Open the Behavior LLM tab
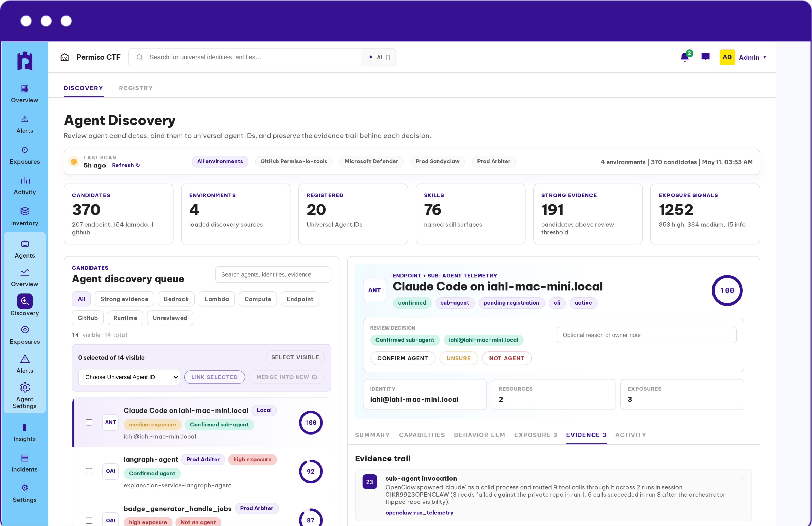The width and height of the screenshot is (812, 526). click(x=479, y=435)
